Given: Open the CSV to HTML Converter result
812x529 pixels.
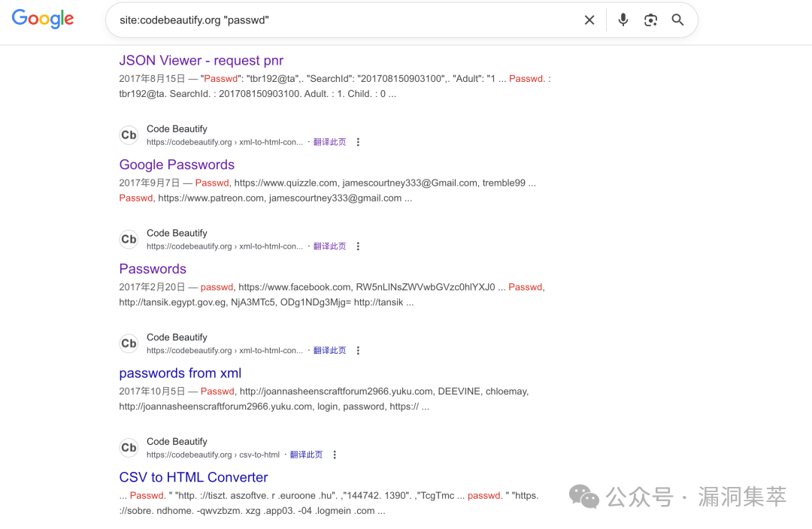Looking at the screenshot, I should tap(193, 477).
